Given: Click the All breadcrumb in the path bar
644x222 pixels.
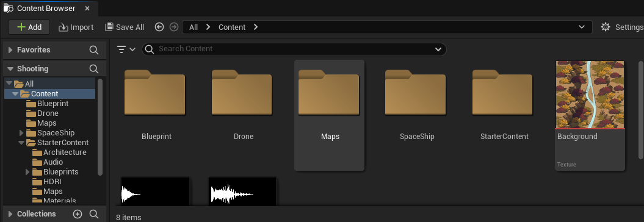Looking at the screenshot, I should coord(194,27).
